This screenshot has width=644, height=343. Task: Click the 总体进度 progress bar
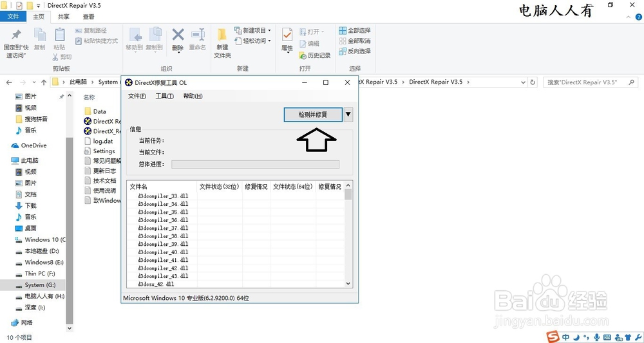coord(256,164)
